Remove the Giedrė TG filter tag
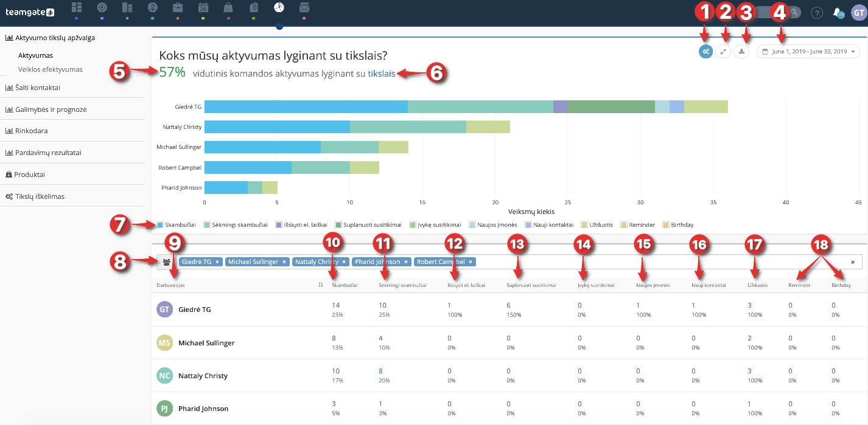Viewport: 868px width, 425px height. coord(217,262)
